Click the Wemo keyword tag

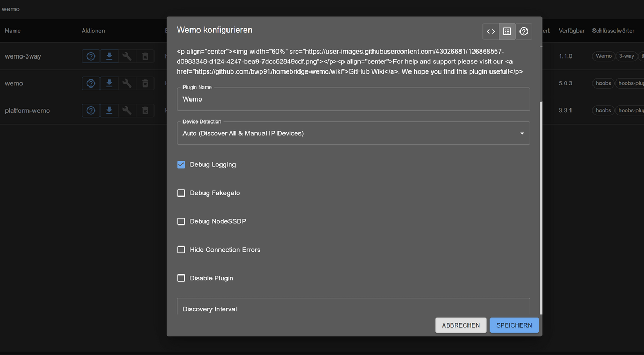coord(604,56)
